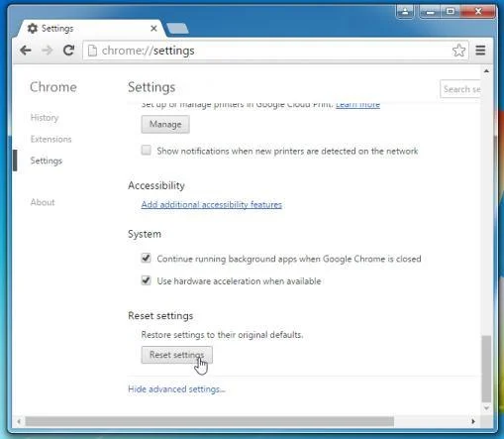
Task: Click the vertical scrollbar up arrow
Action: coord(486,71)
